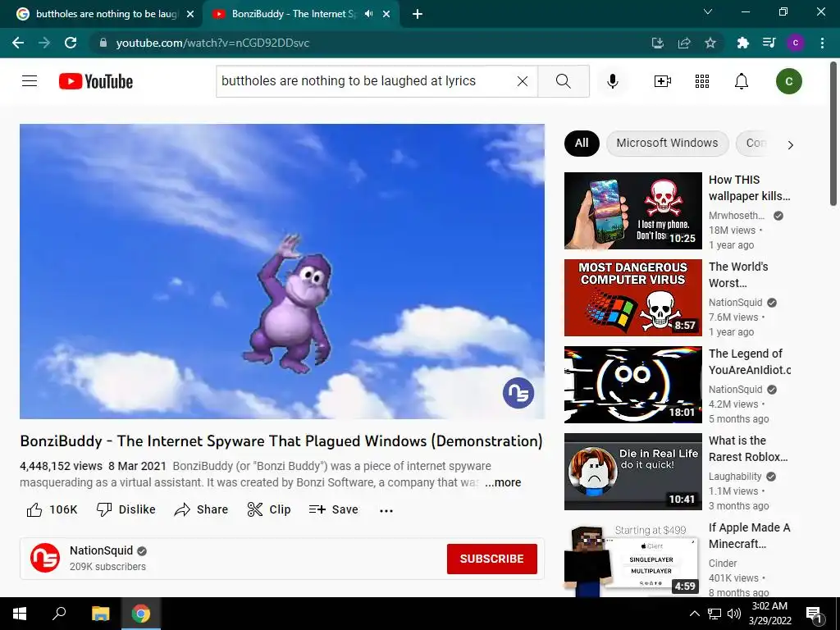Show hidden system tray icons
Screen dimensions: 840x630
(694, 614)
